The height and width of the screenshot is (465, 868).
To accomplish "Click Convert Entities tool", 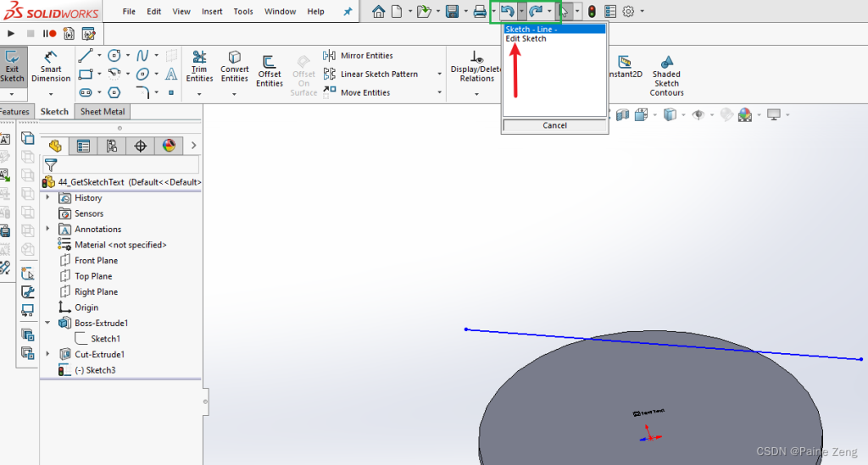I will coord(234,66).
